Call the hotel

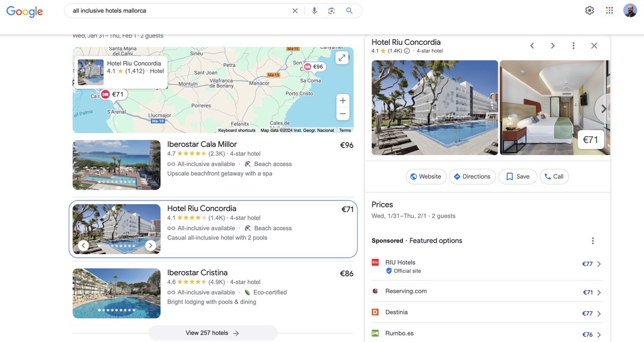coord(554,176)
